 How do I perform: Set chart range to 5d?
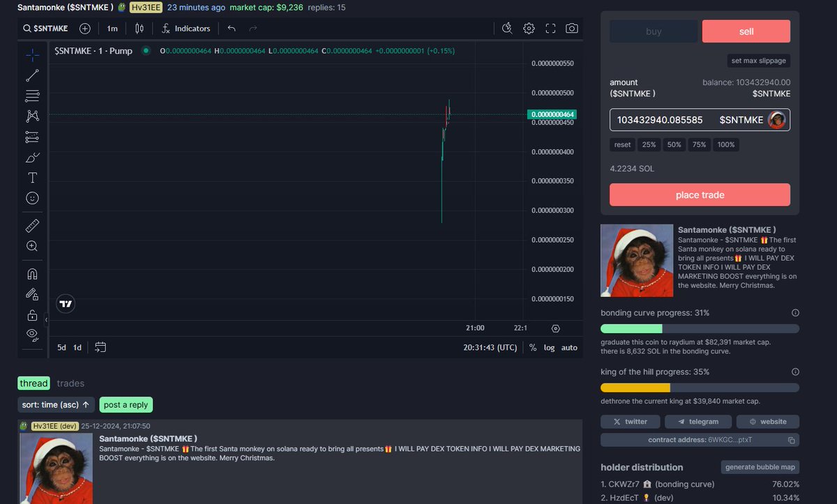click(61, 347)
